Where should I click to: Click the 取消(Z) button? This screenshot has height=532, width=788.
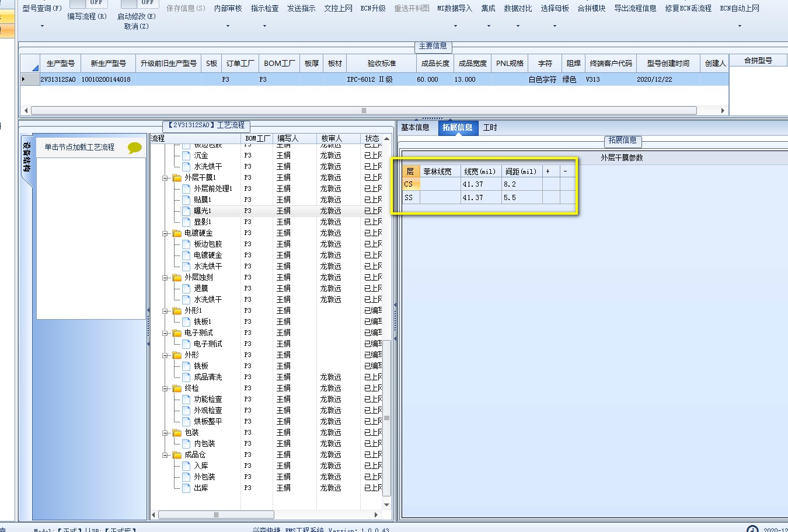136,26
